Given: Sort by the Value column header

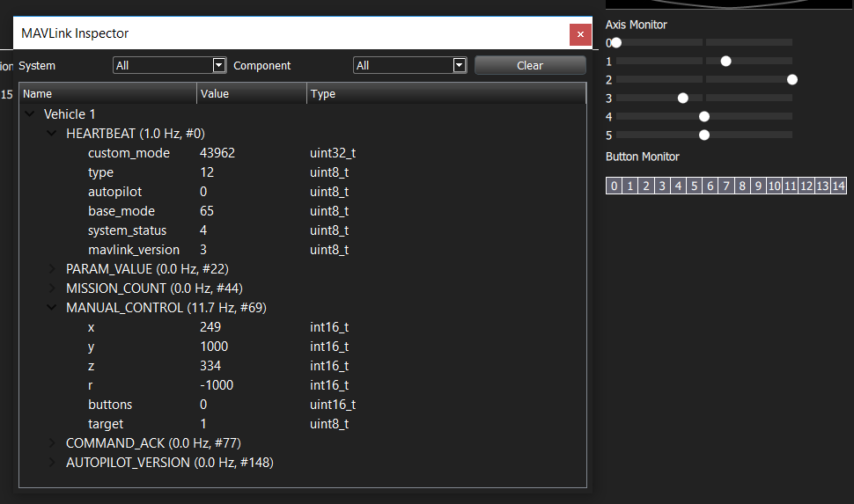Looking at the screenshot, I should [252, 93].
